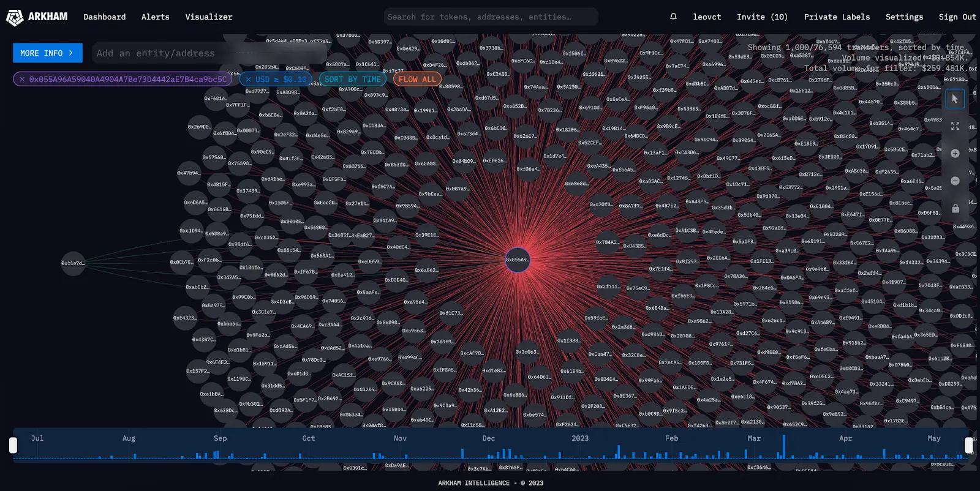Zoom in with the plus icon

pyautogui.click(x=955, y=154)
